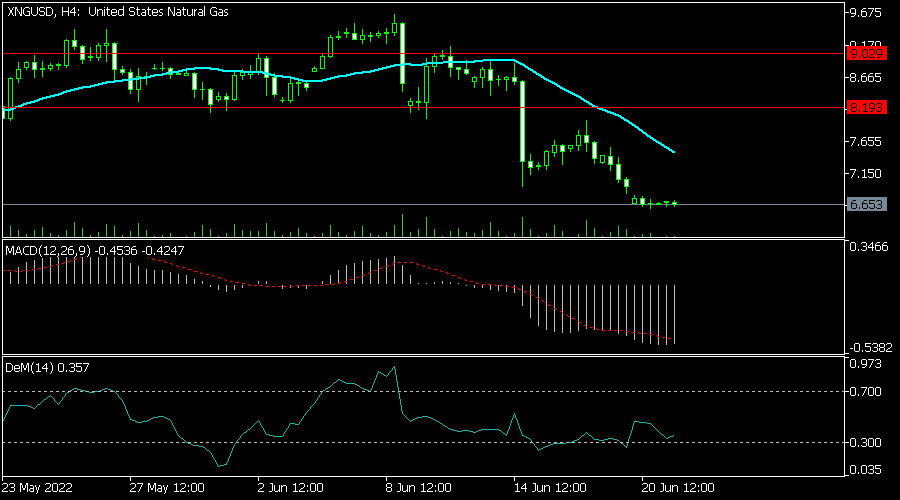Select the red 8.193 price level label
This screenshot has width=900, height=500.
click(x=866, y=107)
